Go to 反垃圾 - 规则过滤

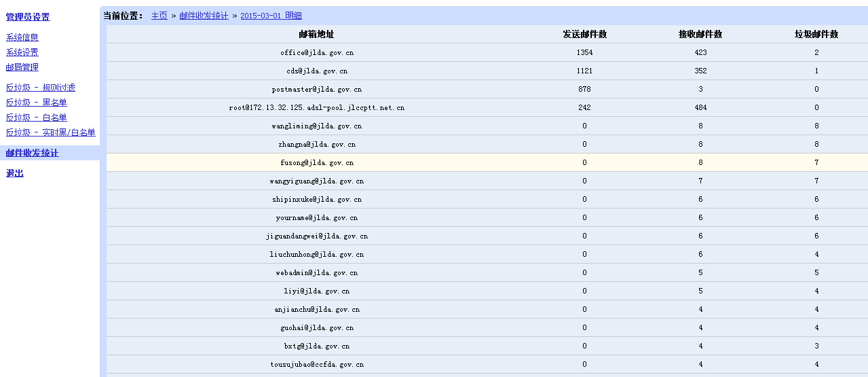(41, 88)
